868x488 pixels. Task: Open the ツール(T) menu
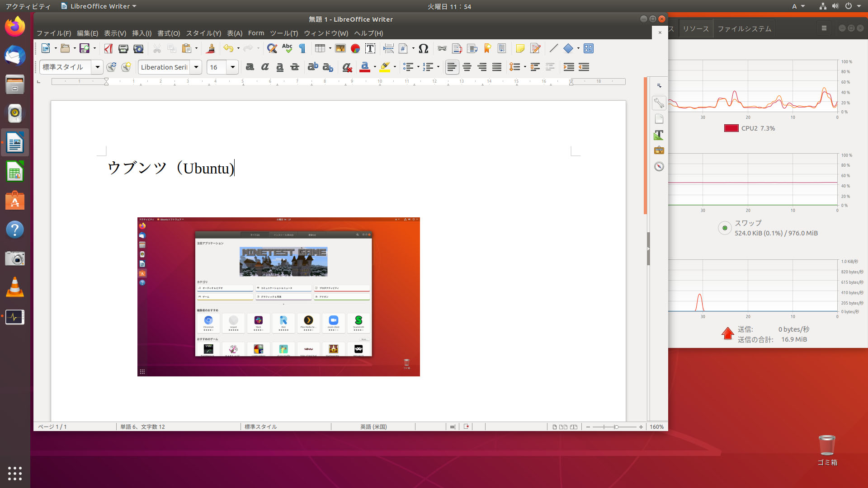pyautogui.click(x=284, y=33)
